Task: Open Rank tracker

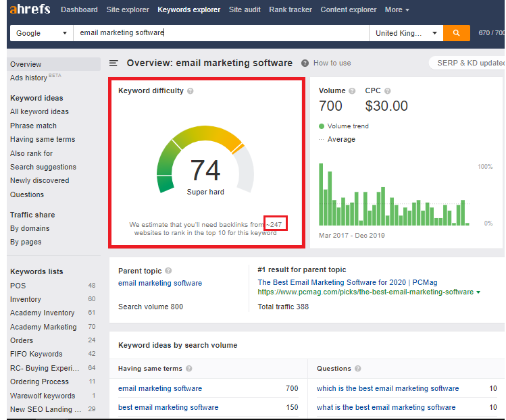Action: pos(290,9)
